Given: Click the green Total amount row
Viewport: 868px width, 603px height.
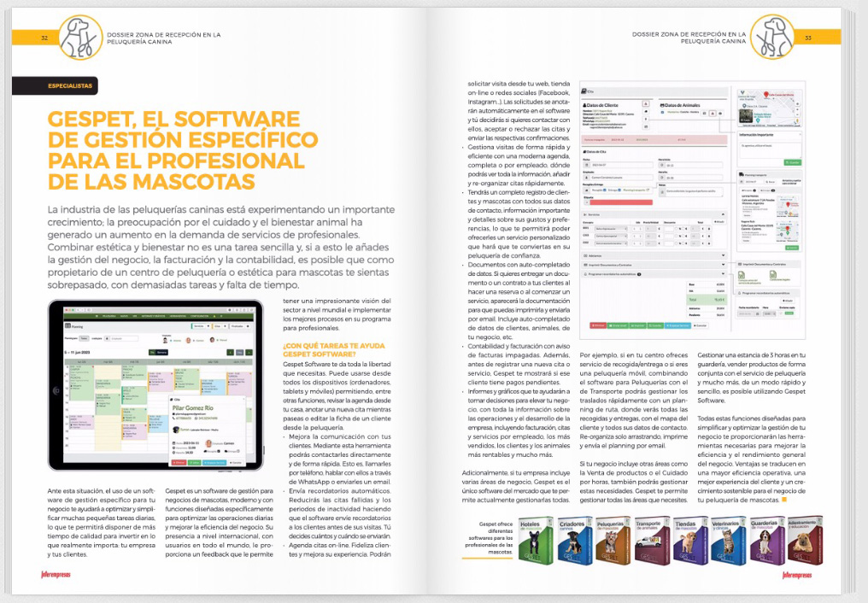Looking at the screenshot, I should (706, 300).
